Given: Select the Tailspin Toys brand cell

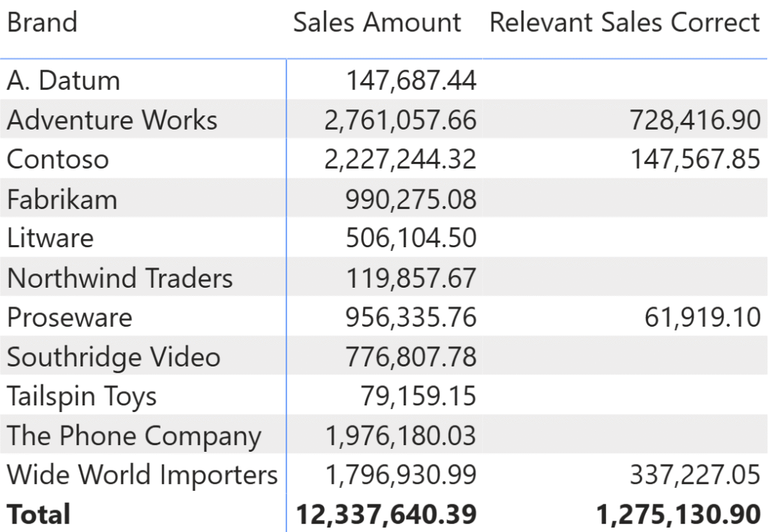Looking at the screenshot, I should (82, 396).
